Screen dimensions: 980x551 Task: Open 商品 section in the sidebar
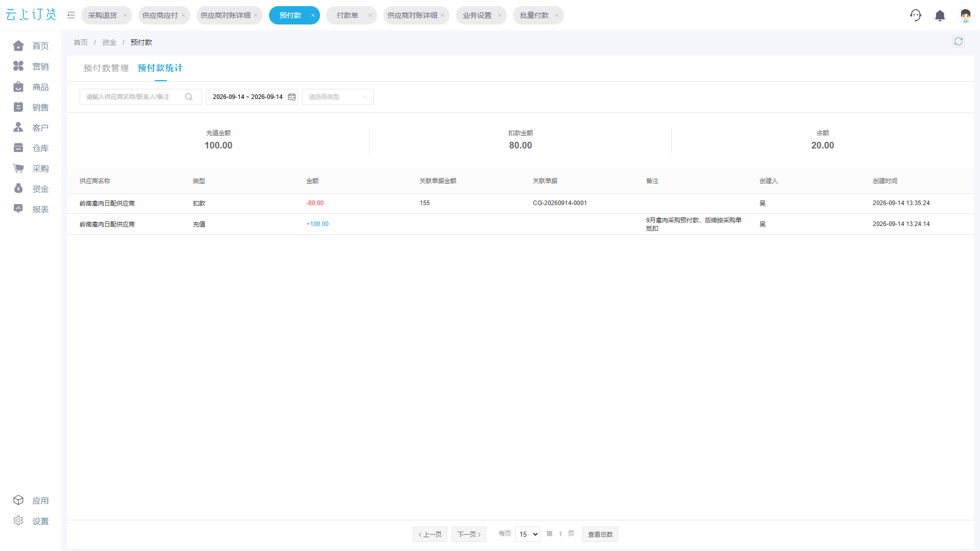31,87
